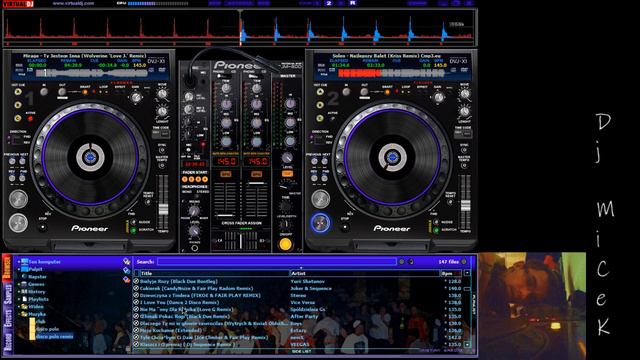Click deck 1 red Active button
The height and width of the screenshot is (360, 640).
[30, 119]
